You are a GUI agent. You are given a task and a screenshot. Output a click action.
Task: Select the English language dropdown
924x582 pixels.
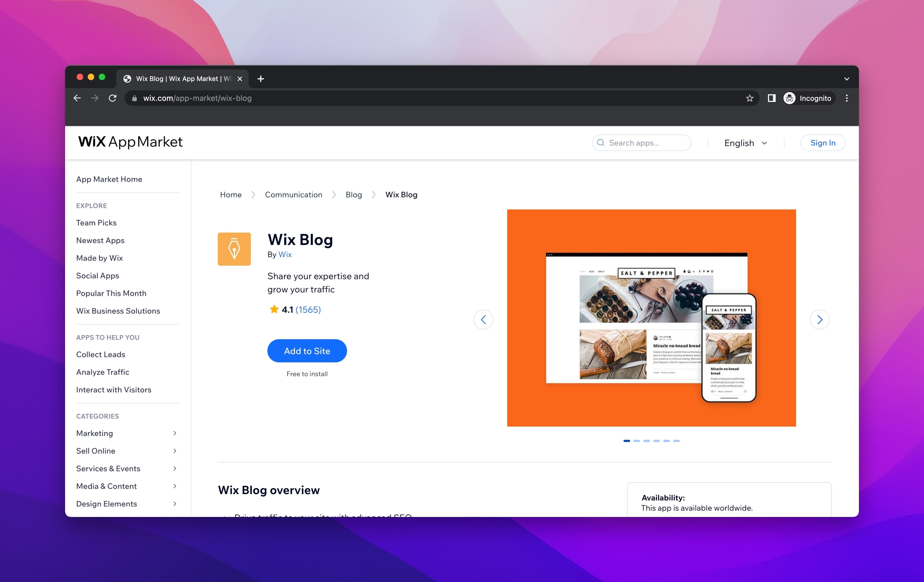pyautogui.click(x=746, y=142)
